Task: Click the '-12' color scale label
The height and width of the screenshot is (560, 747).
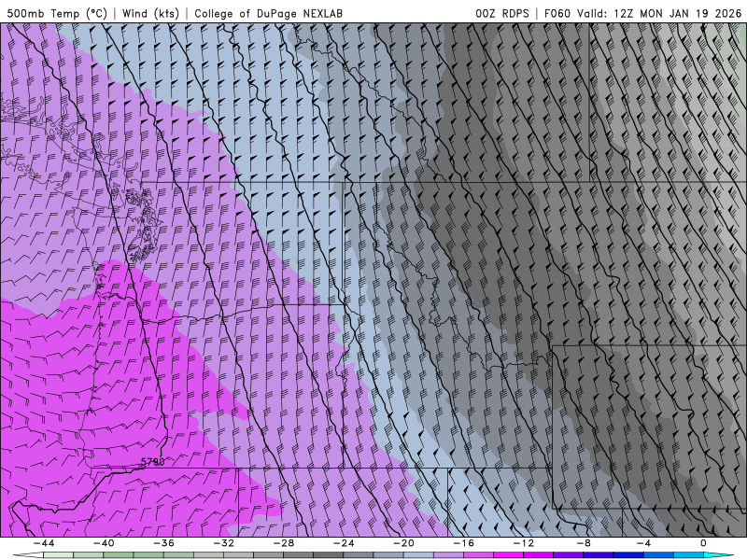Action: tap(524, 543)
